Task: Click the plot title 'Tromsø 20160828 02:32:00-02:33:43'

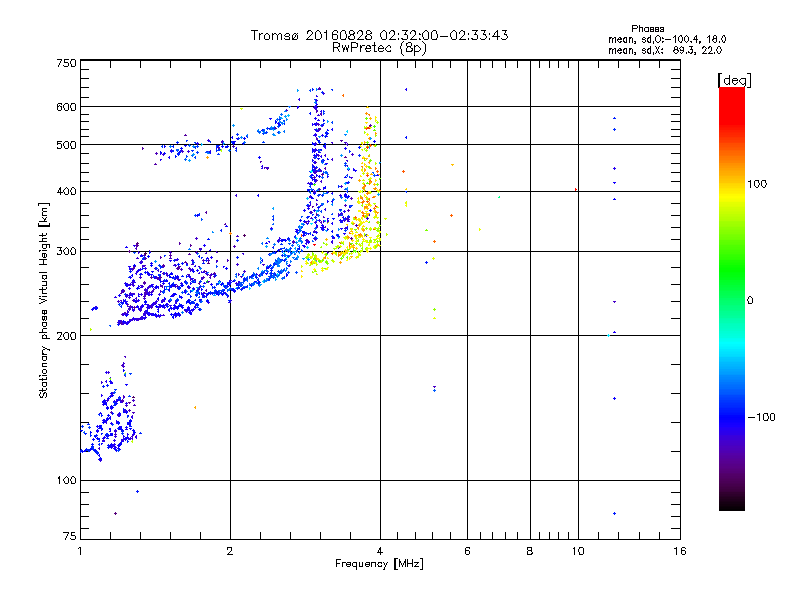Action: (379, 35)
